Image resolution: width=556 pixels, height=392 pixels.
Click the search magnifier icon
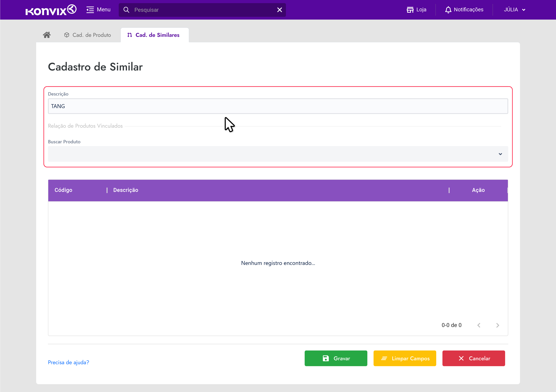click(126, 10)
